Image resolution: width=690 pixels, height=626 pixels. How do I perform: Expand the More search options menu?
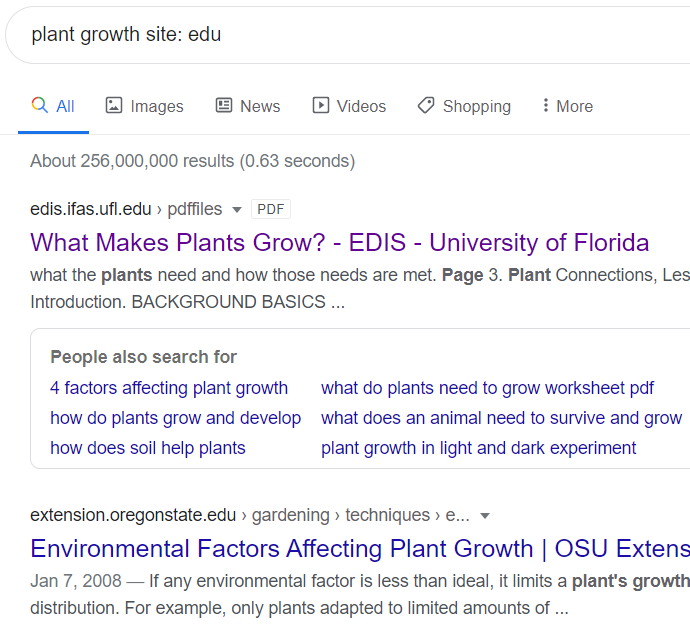(x=568, y=106)
